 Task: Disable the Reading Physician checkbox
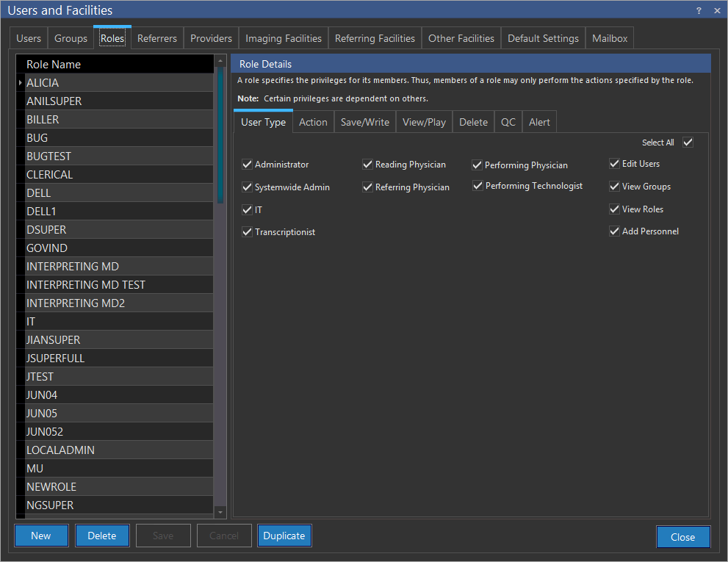pyautogui.click(x=368, y=165)
